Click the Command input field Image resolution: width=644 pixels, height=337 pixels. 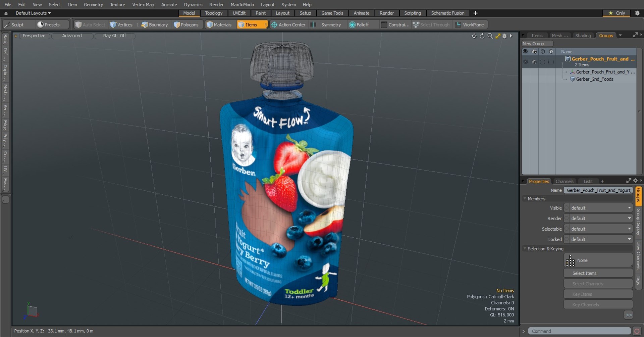pos(579,331)
